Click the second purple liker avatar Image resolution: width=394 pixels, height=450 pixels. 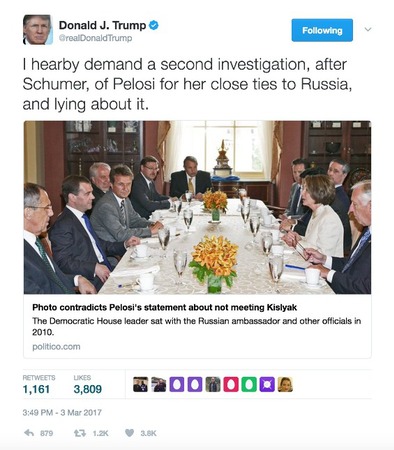195,384
